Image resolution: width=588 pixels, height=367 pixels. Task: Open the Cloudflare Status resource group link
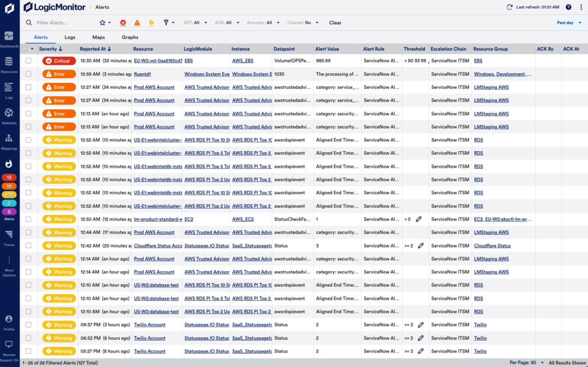pos(492,246)
